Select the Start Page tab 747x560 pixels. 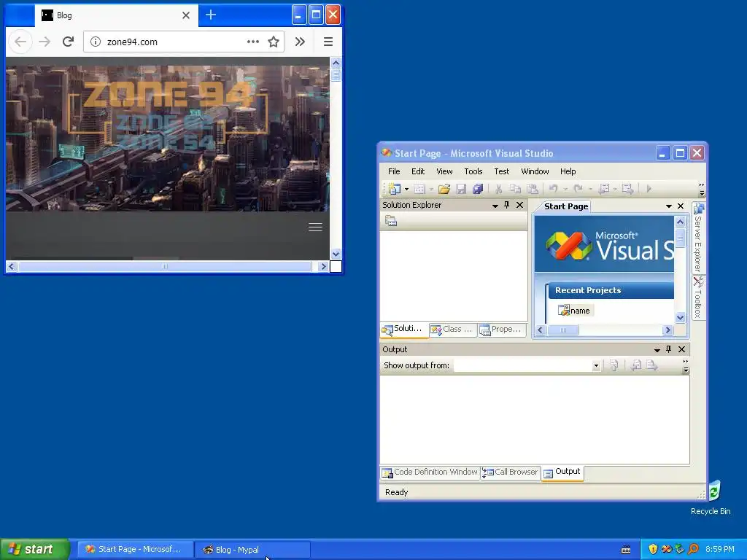click(x=566, y=206)
